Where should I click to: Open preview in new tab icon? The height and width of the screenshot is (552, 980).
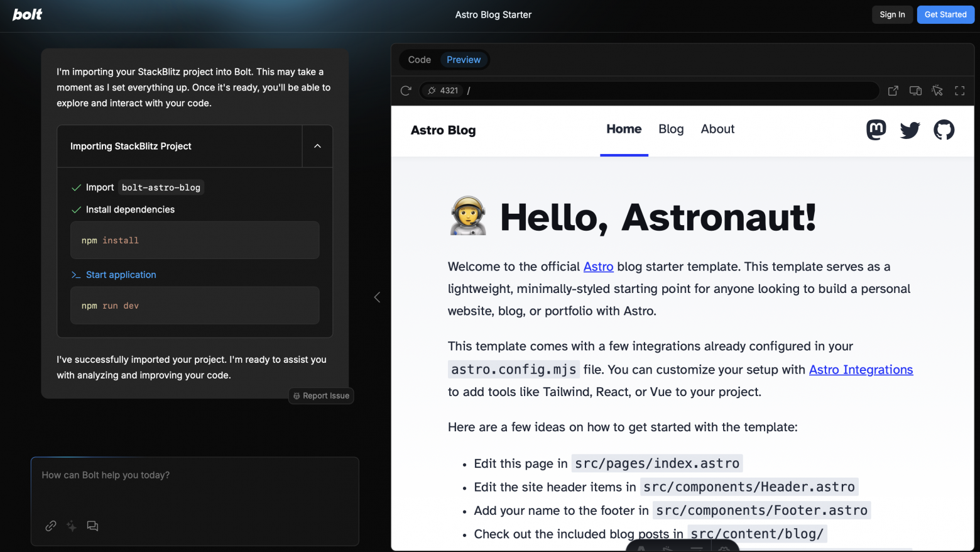point(893,91)
